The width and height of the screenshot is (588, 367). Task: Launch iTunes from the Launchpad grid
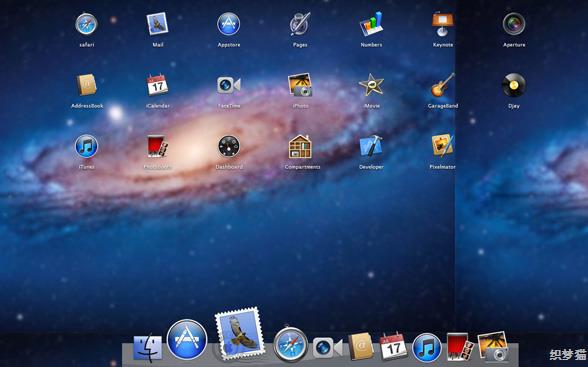(x=86, y=146)
